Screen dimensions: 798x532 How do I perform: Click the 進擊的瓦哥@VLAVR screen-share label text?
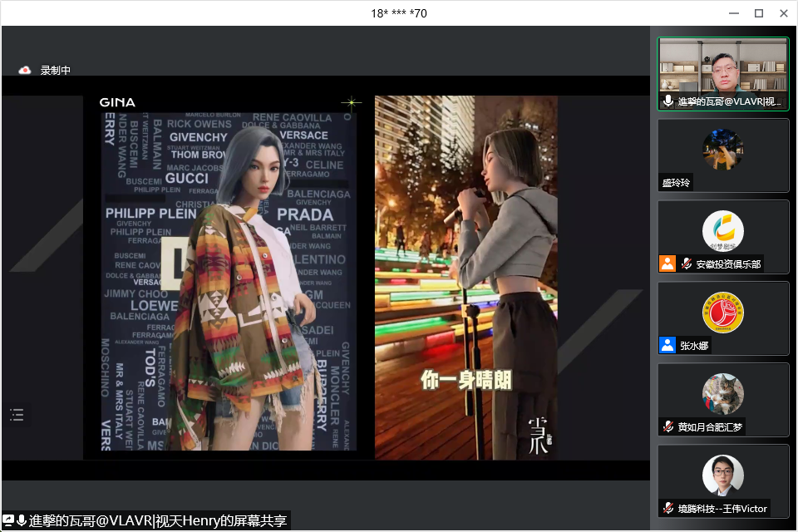pos(158,521)
